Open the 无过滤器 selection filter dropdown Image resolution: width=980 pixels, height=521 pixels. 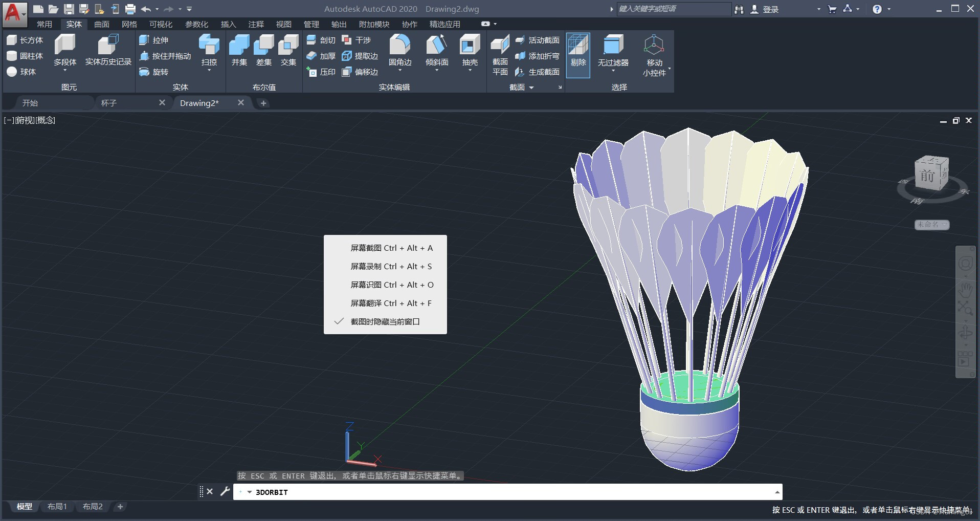(x=613, y=71)
